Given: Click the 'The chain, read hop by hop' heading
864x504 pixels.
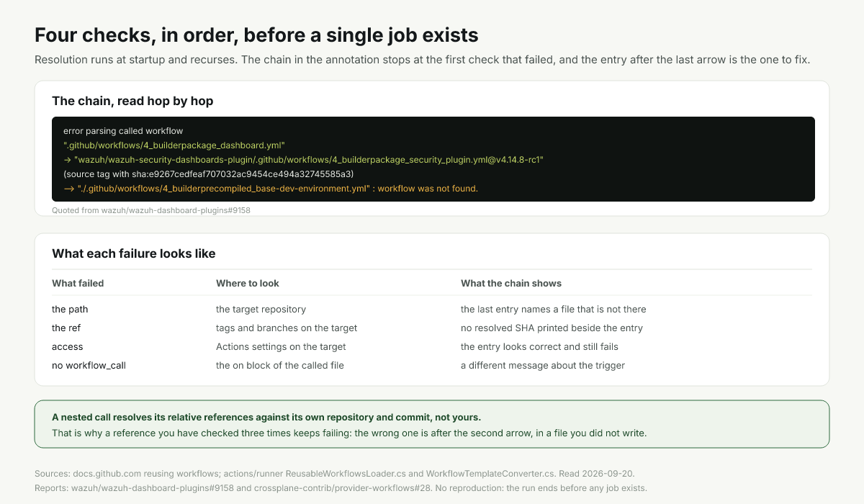Looking at the screenshot, I should [x=132, y=101].
